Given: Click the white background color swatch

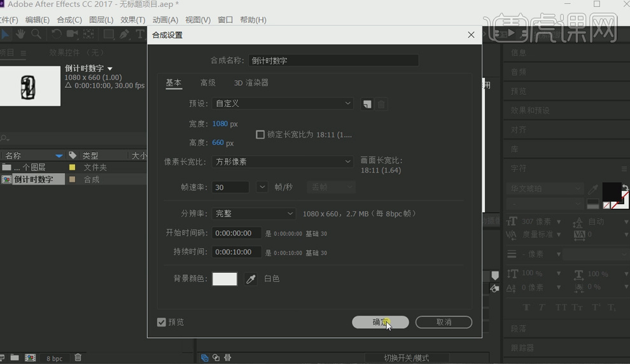Looking at the screenshot, I should click(x=225, y=279).
